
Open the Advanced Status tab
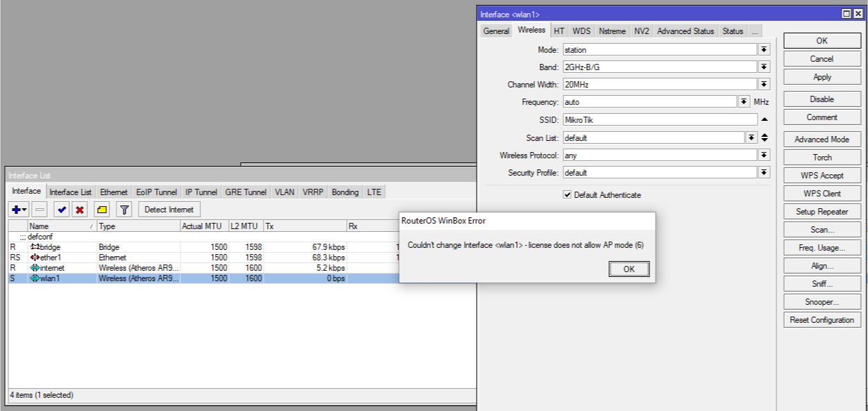pos(686,31)
